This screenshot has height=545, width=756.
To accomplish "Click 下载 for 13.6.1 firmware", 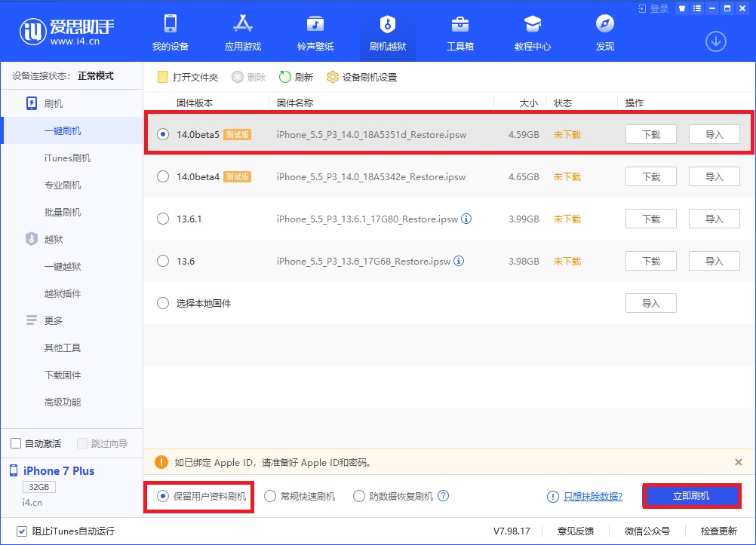I will pos(651,219).
